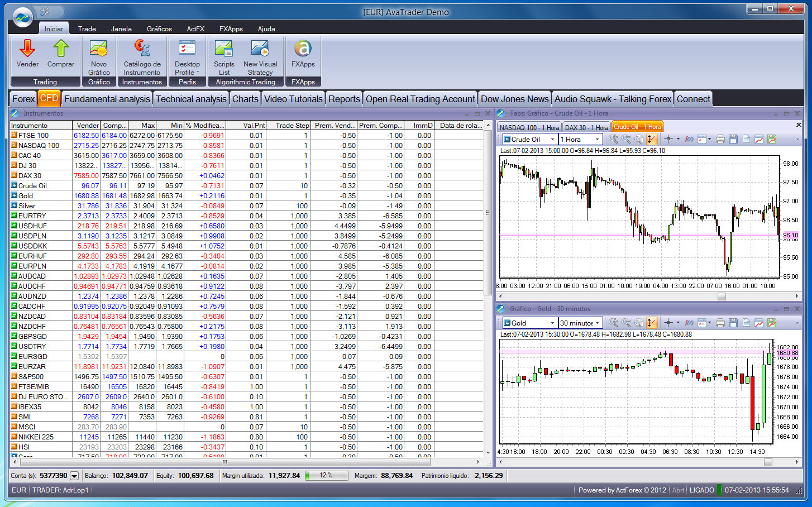The height and width of the screenshot is (507, 812).
Task: Click margin usage 12% progress bar
Action: [326, 476]
